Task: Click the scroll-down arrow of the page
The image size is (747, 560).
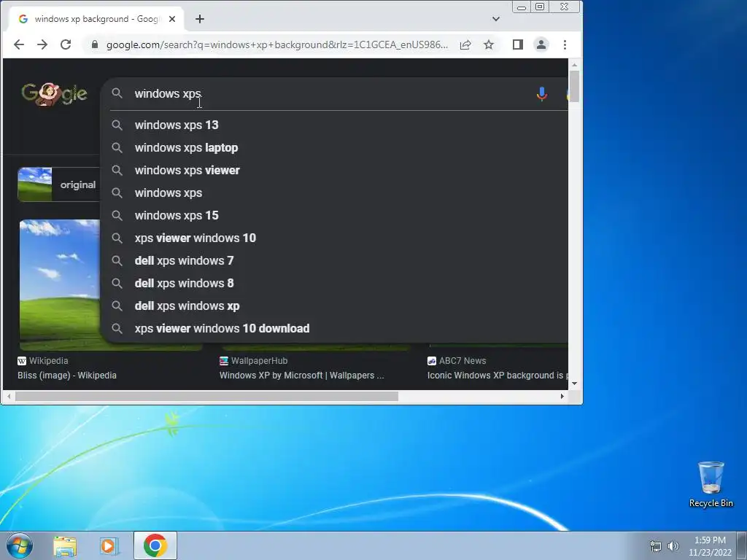Action: tap(575, 384)
